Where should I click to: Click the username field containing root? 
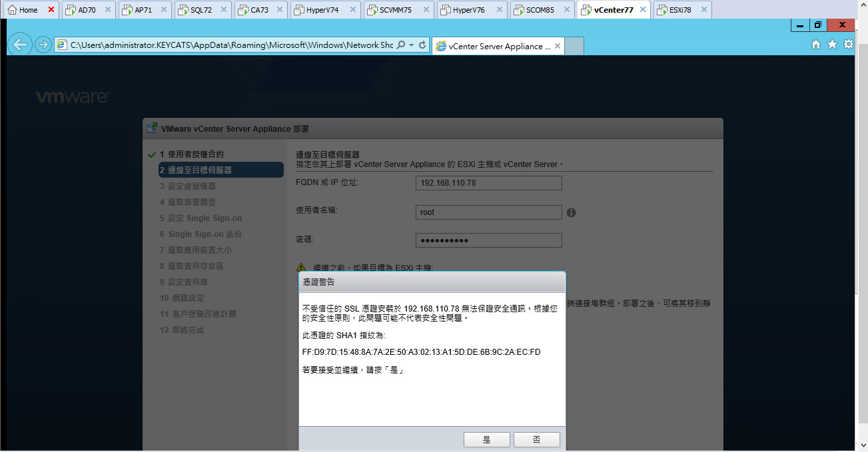(x=488, y=212)
